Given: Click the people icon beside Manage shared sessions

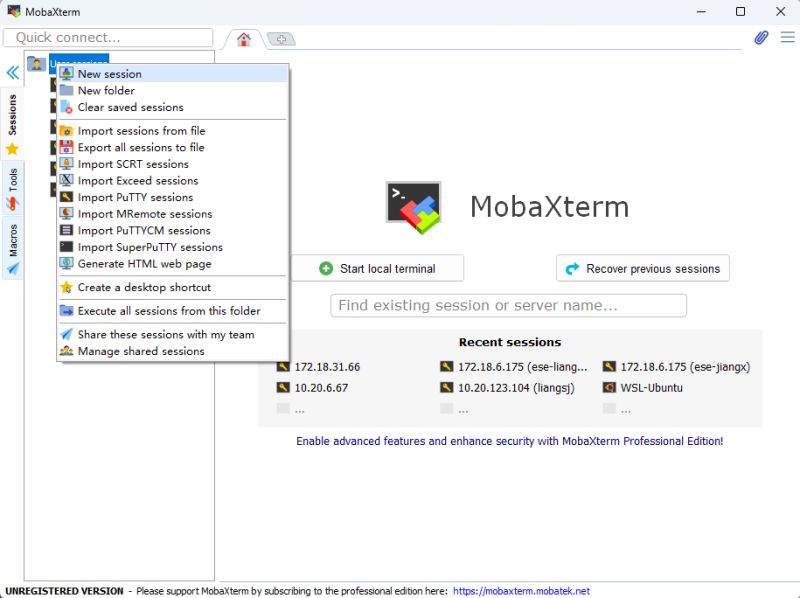Looking at the screenshot, I should pos(66,351).
